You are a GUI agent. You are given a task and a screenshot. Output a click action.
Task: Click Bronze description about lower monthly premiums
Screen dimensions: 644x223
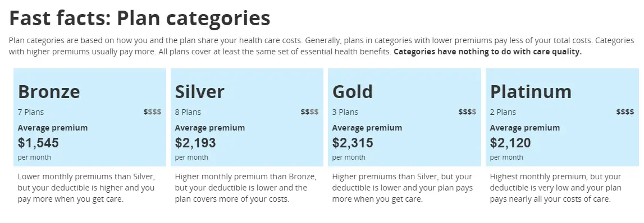coord(86,188)
